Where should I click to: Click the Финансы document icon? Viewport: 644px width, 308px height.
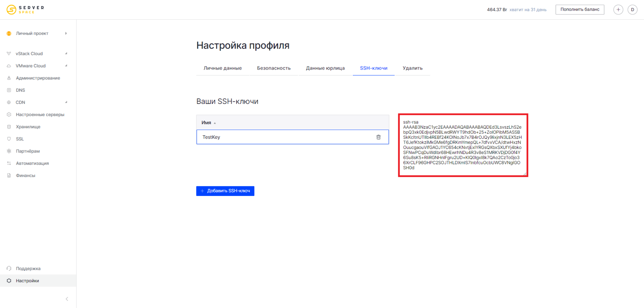pos(9,175)
